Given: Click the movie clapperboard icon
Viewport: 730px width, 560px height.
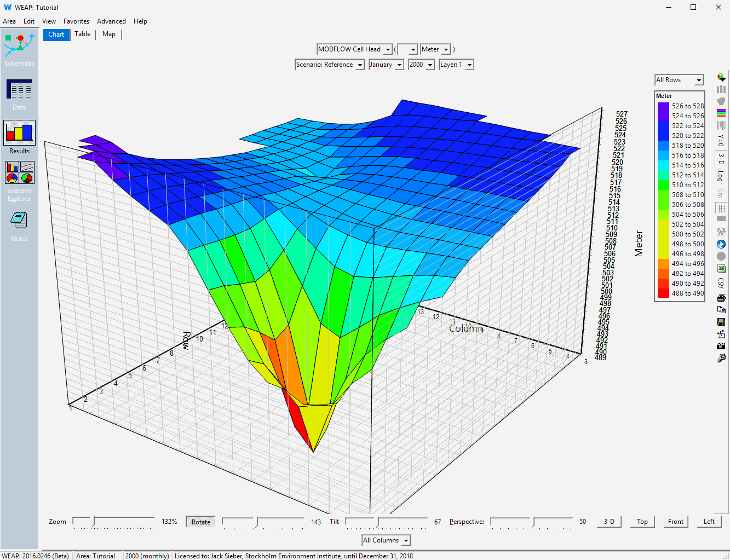Looking at the screenshot, I should [x=721, y=334].
